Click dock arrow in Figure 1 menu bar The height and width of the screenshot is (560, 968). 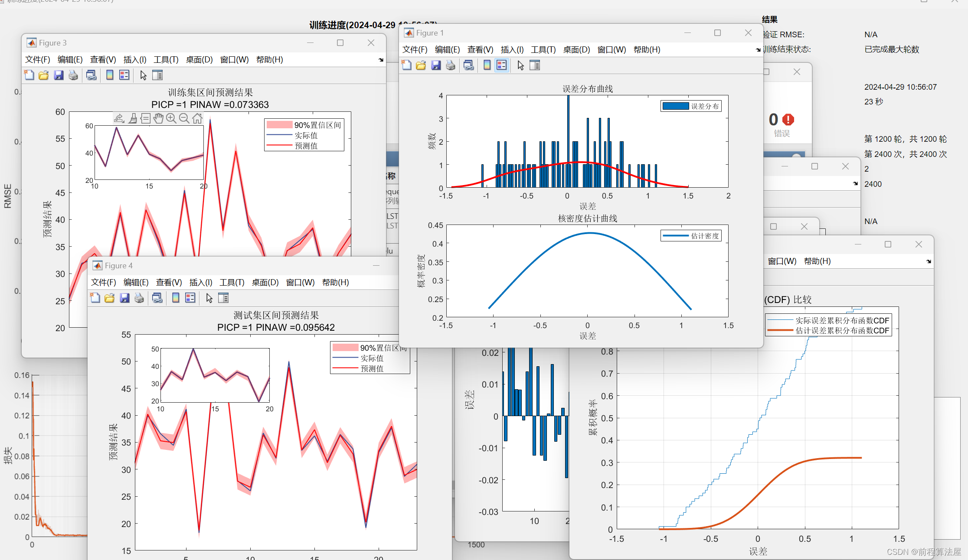click(x=758, y=50)
